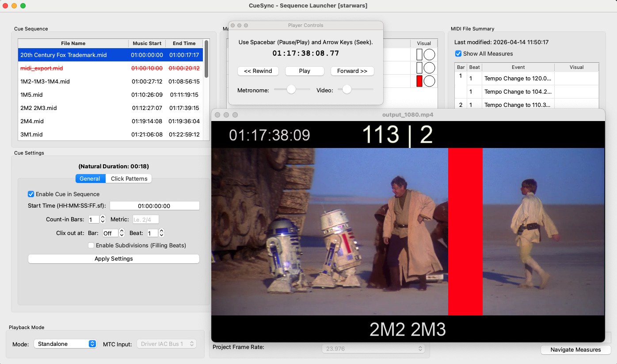The width and height of the screenshot is (617, 364).
Task: Click End Time cell 01:08:56:15
Action: click(x=184, y=81)
